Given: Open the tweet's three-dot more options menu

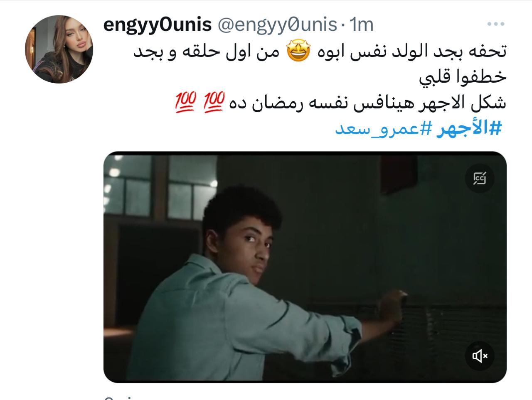Looking at the screenshot, I should pyautogui.click(x=495, y=25).
